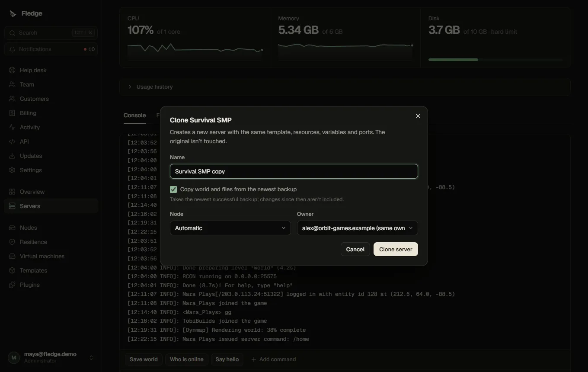The image size is (588, 372).
Task: Go to Customers in the sidebar
Action: [x=51, y=99]
